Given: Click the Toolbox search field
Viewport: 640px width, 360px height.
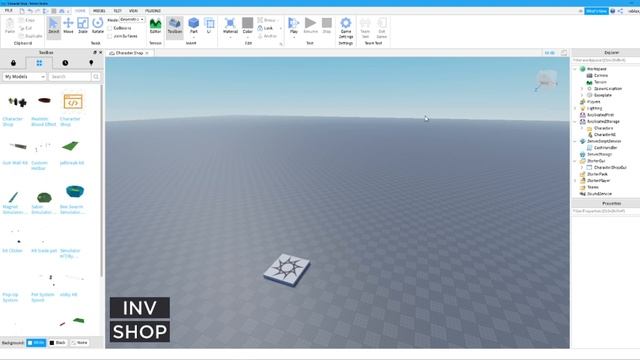Looking at the screenshot, I should pyautogui.click(x=70, y=77).
